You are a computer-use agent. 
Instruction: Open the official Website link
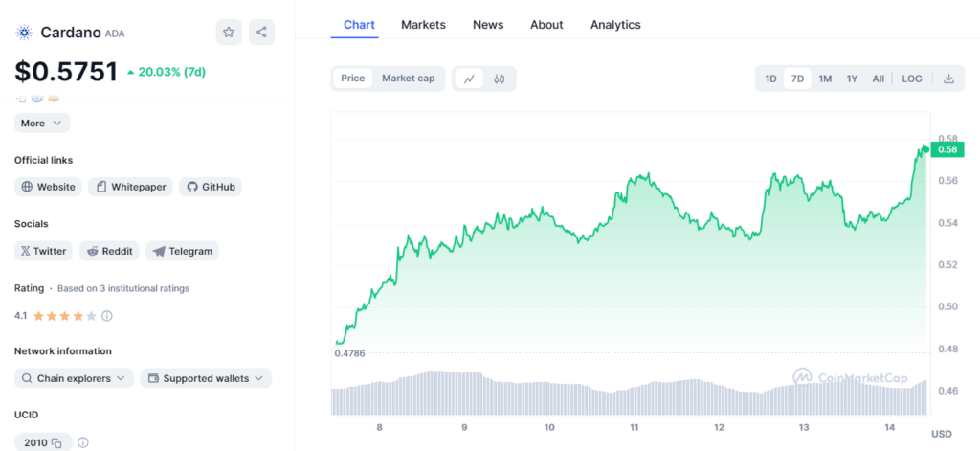[x=48, y=187]
